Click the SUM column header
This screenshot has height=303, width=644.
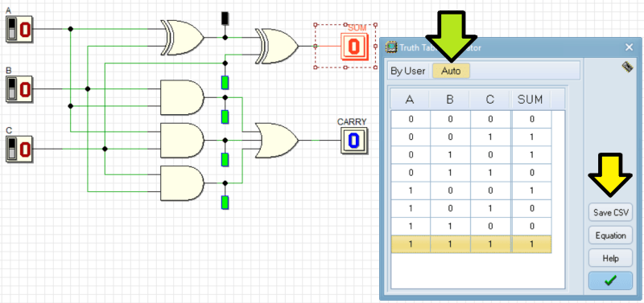530,100
